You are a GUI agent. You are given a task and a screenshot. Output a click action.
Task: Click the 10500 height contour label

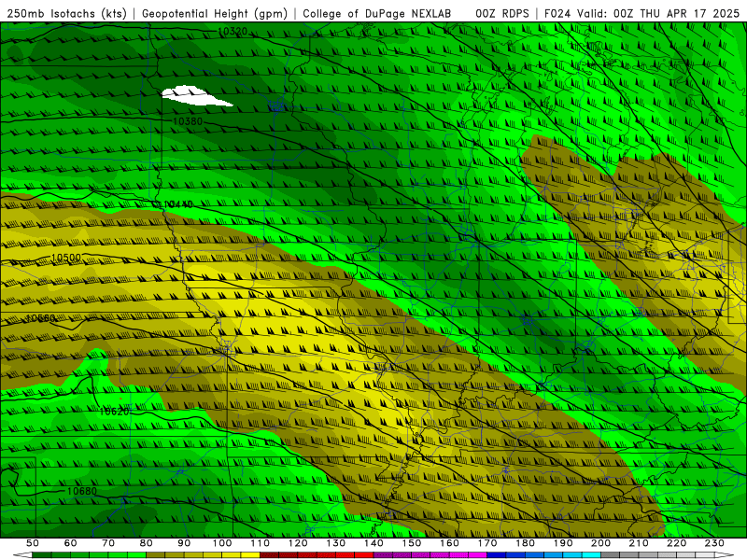pyautogui.click(x=65, y=259)
